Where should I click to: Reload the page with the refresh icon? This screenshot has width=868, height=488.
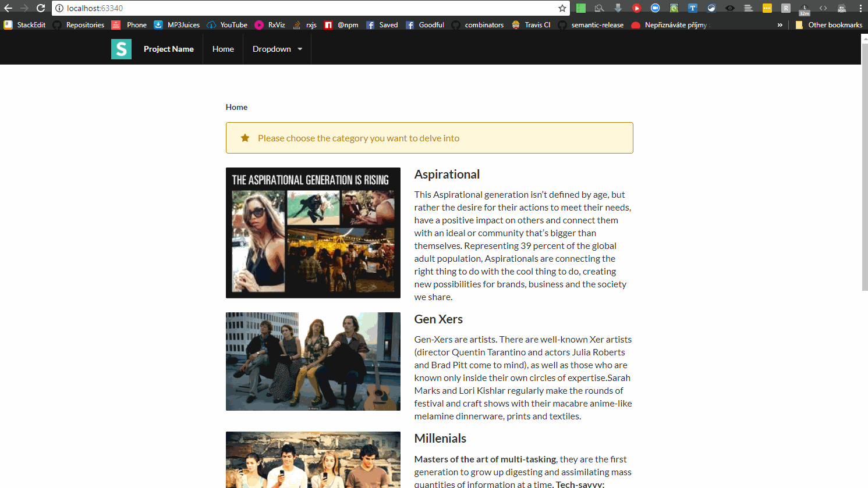pos(41,8)
